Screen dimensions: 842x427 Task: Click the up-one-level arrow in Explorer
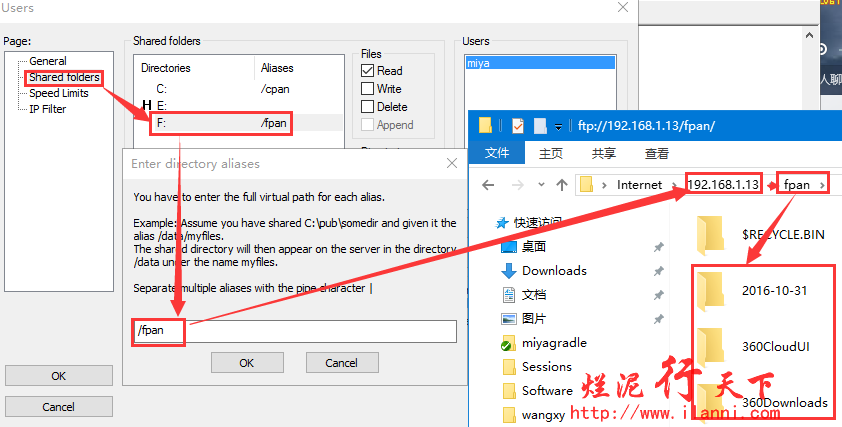pos(561,185)
